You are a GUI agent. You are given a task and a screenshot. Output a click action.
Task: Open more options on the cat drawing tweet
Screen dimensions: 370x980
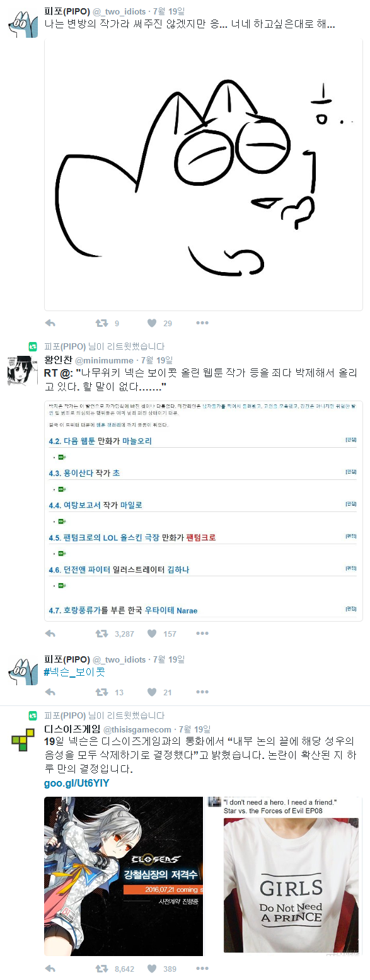click(202, 323)
